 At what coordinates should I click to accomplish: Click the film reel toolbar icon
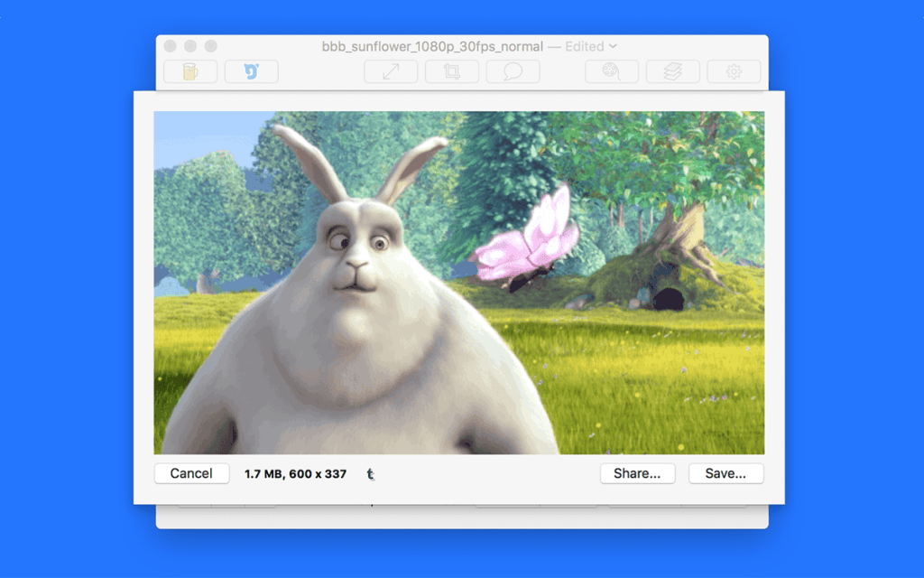tap(612, 71)
